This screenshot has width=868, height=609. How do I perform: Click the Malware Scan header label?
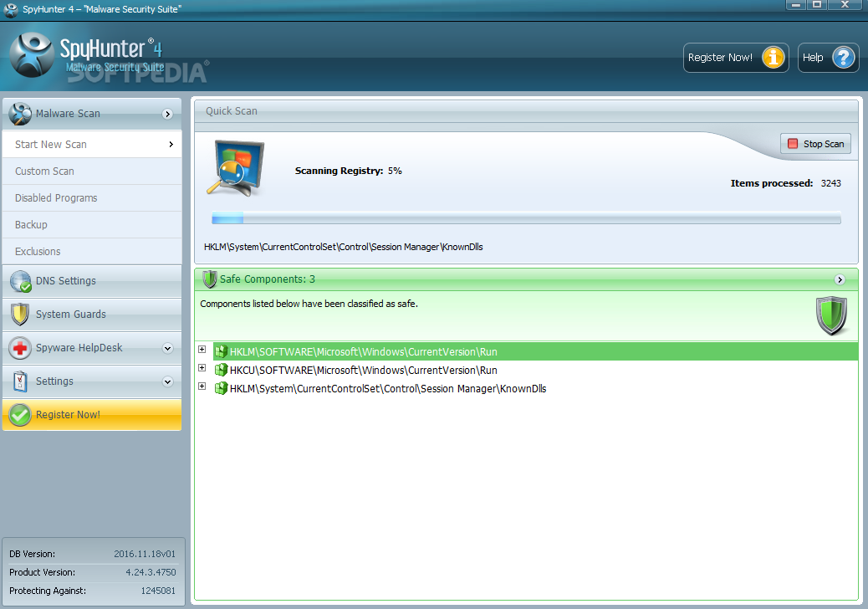(68, 114)
